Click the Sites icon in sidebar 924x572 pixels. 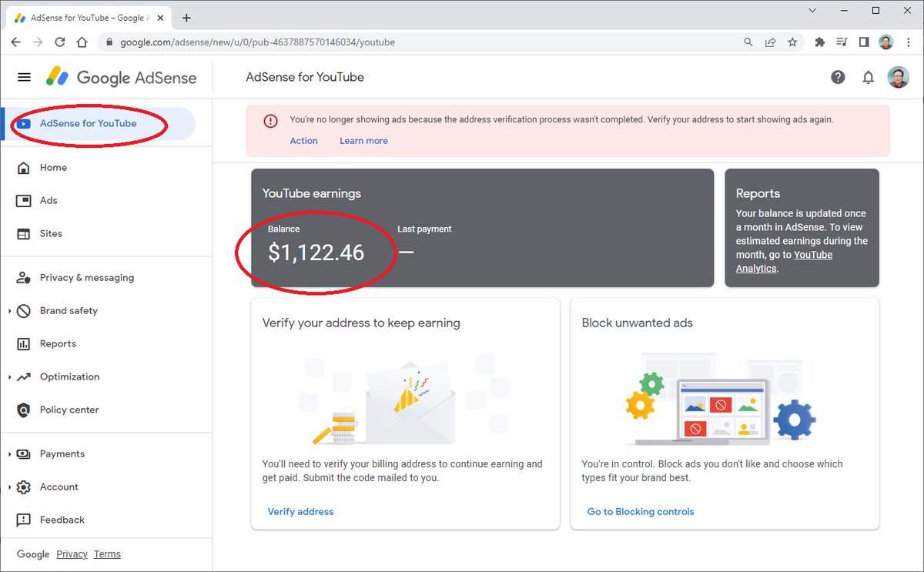(x=24, y=234)
